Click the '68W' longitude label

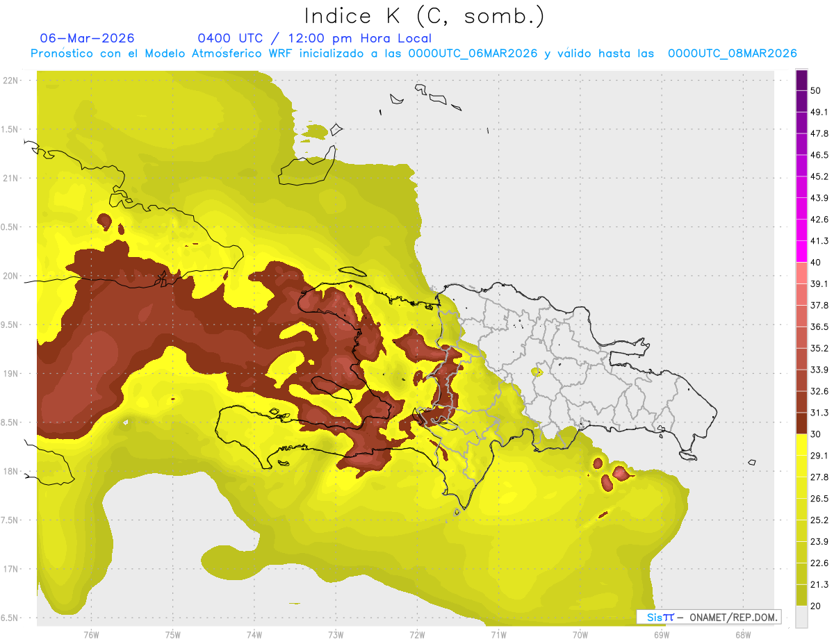click(x=743, y=635)
